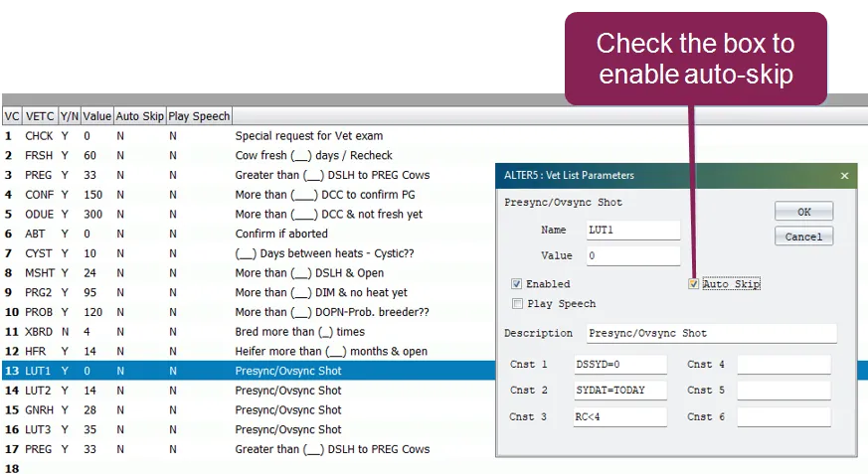Click the Play Speech column header

pyautogui.click(x=199, y=116)
